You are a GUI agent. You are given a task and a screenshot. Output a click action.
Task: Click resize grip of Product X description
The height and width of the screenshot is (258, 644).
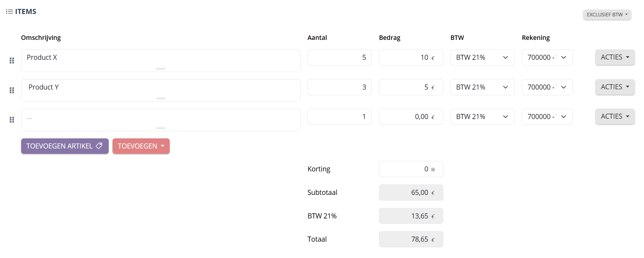tap(160, 69)
